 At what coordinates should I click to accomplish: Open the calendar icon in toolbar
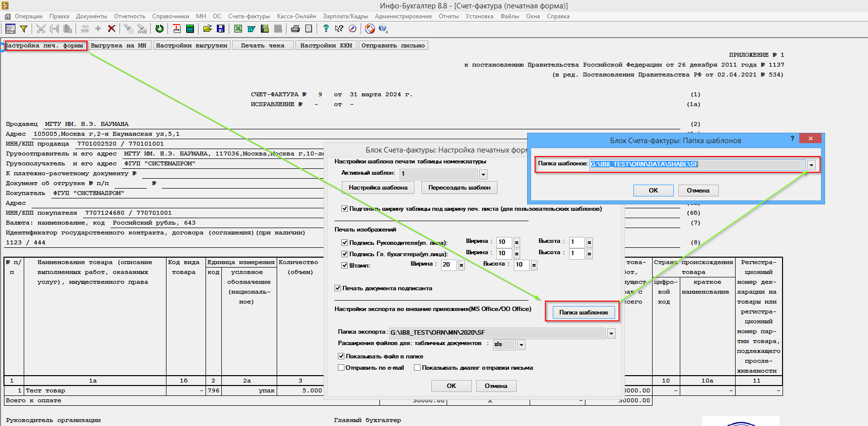click(x=177, y=29)
